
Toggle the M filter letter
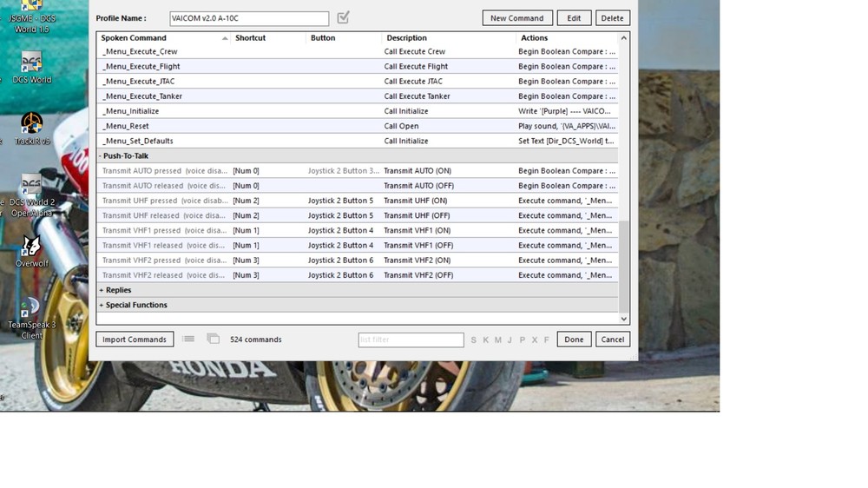[x=497, y=340]
